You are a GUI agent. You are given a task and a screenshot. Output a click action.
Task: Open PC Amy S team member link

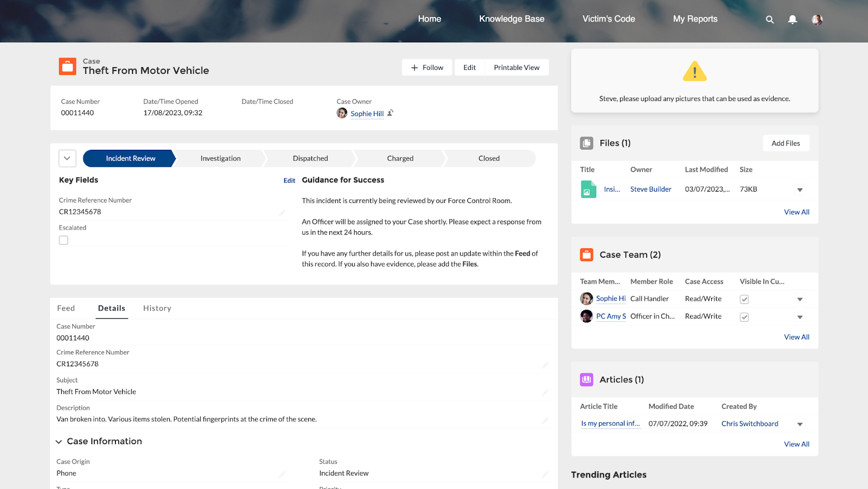(x=611, y=316)
